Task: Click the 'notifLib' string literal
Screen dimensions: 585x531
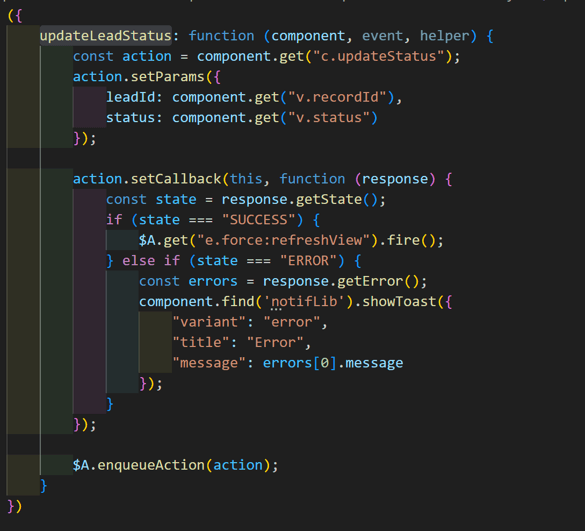Action: coord(304,302)
